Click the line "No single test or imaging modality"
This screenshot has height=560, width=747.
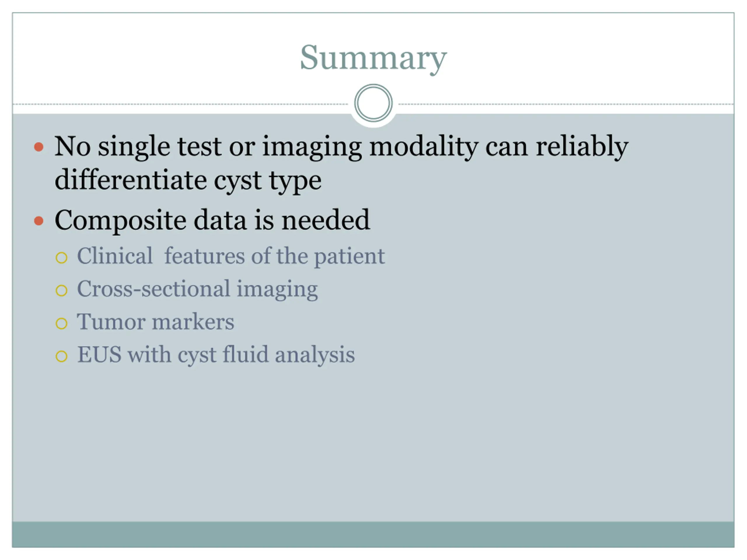point(341,147)
